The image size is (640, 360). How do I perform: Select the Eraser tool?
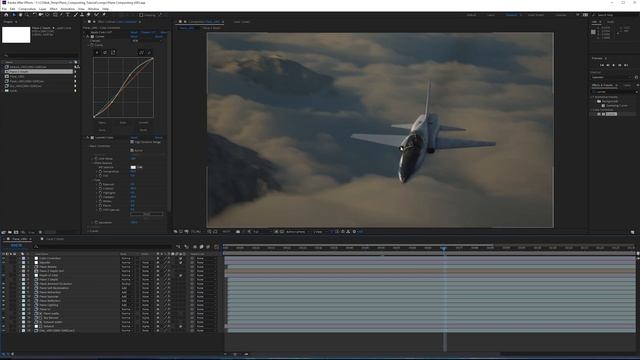click(89, 15)
